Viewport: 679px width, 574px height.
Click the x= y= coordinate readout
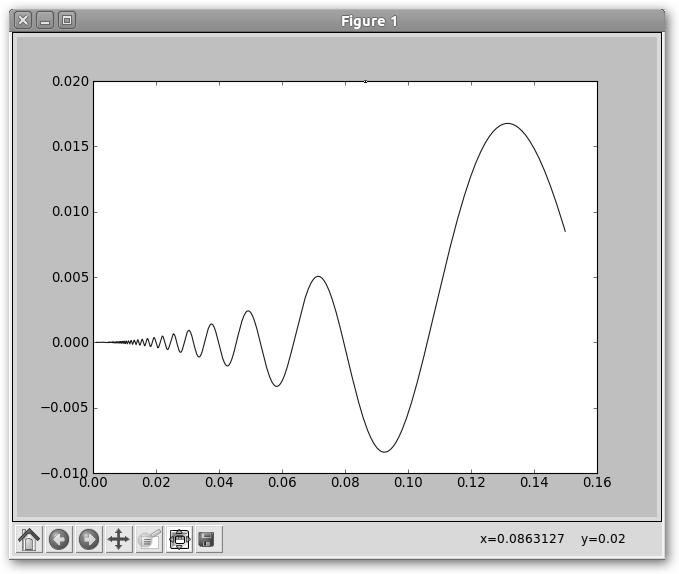coord(552,539)
